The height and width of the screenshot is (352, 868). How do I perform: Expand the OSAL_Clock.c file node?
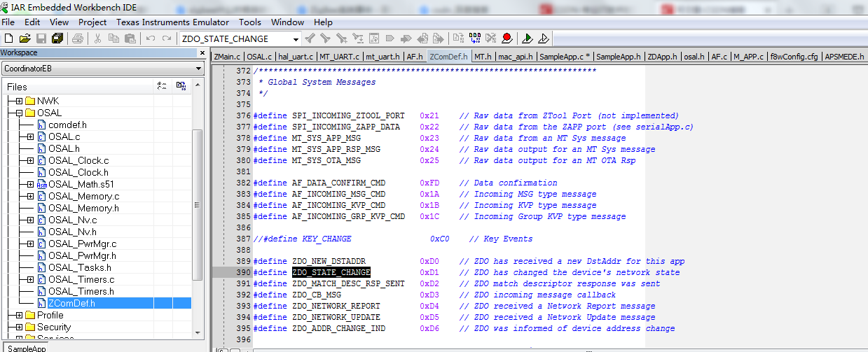[31, 160]
